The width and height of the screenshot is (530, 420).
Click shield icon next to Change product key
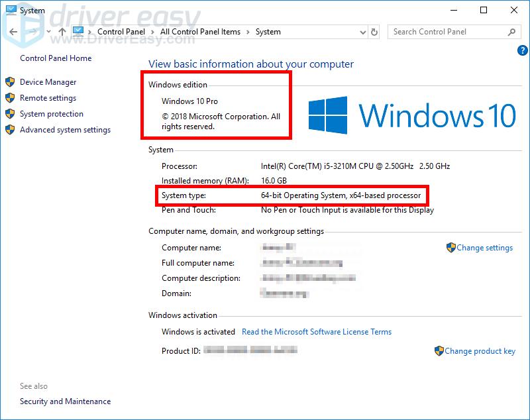click(x=439, y=350)
